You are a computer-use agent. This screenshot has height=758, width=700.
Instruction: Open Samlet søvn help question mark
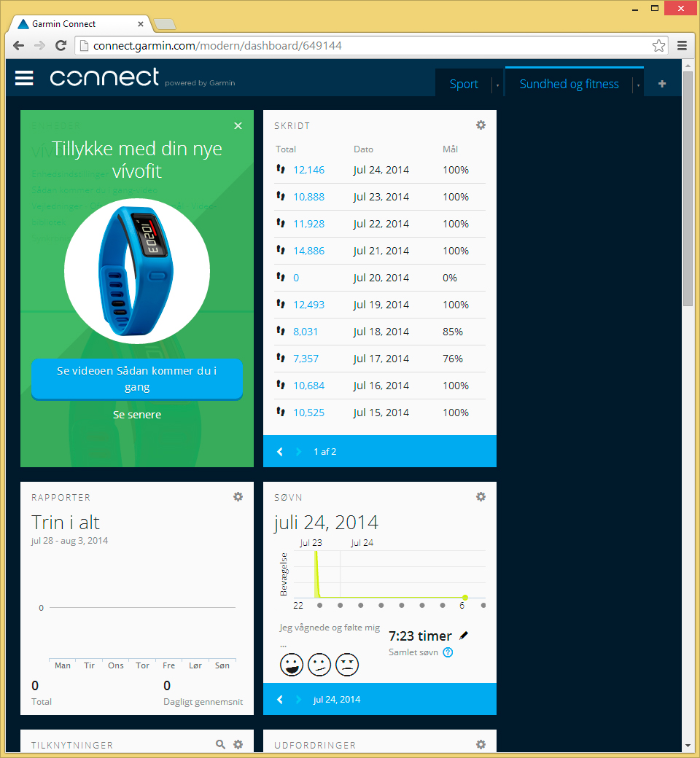448,652
